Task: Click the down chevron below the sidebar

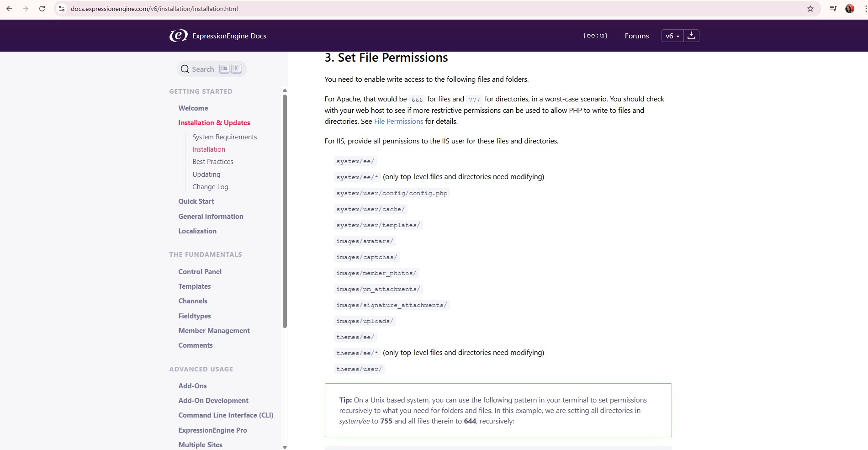Action: pyautogui.click(x=285, y=446)
